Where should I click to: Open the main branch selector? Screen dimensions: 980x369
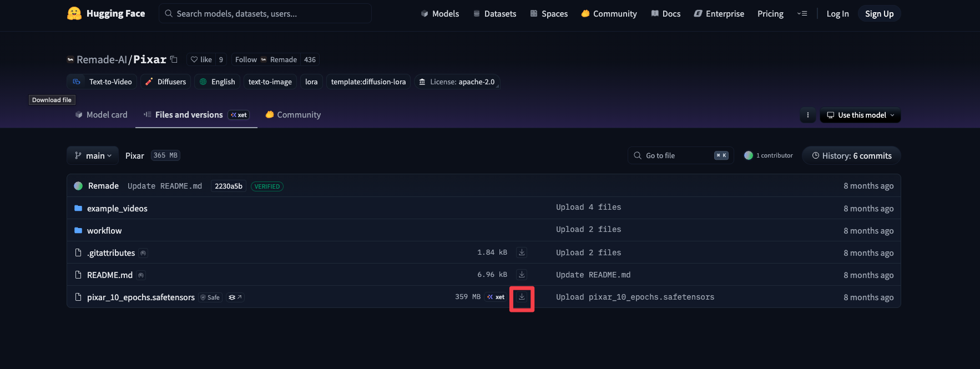pos(93,155)
